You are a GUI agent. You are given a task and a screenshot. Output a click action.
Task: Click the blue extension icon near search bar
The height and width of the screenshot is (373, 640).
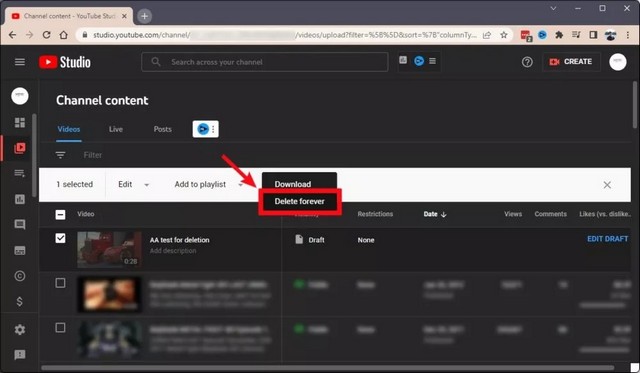click(419, 61)
